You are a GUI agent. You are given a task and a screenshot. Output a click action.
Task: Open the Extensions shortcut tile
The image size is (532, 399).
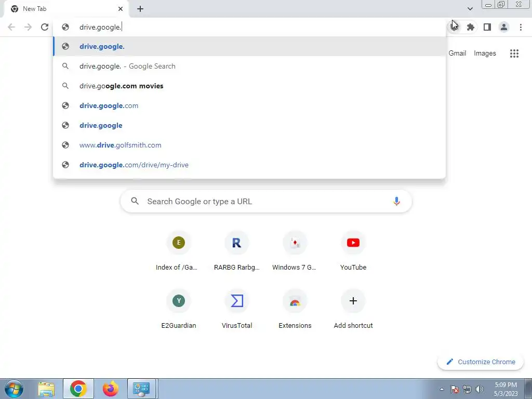click(295, 310)
